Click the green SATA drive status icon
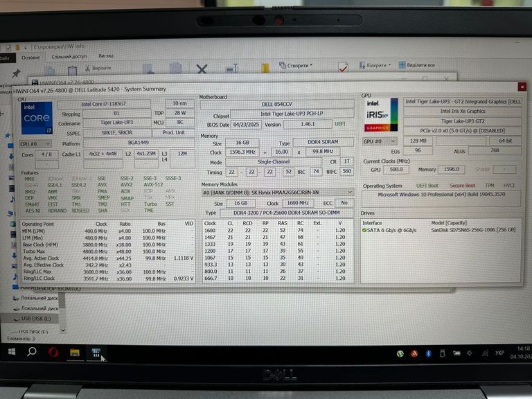532x399 pixels. pos(365,230)
